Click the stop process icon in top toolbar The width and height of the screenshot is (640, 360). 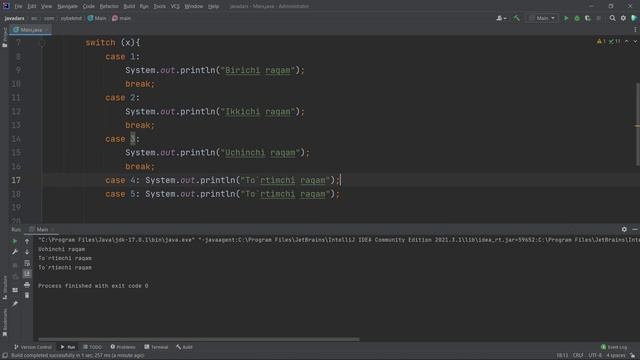[x=598, y=18]
